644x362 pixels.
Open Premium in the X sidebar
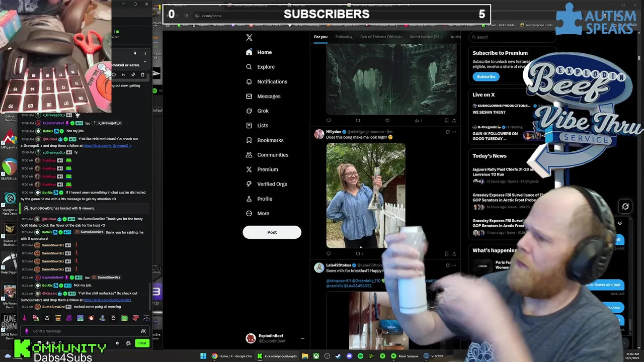262,169
